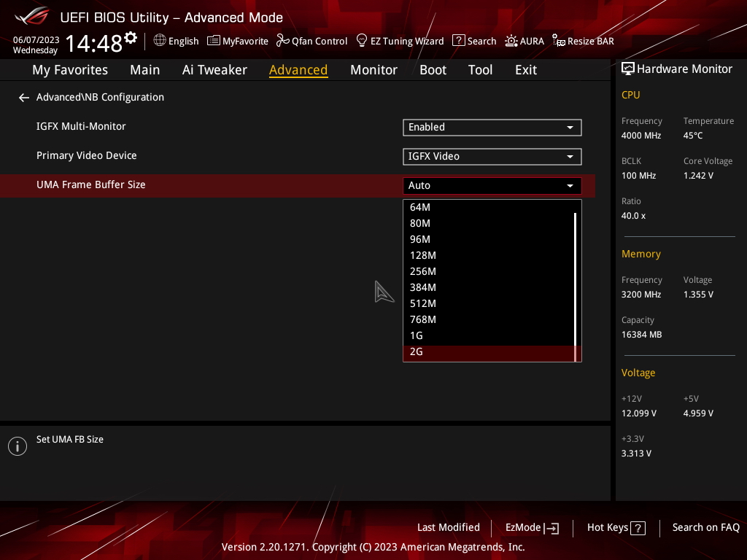
Task: Click Last Modified button
Action: pyautogui.click(x=449, y=528)
